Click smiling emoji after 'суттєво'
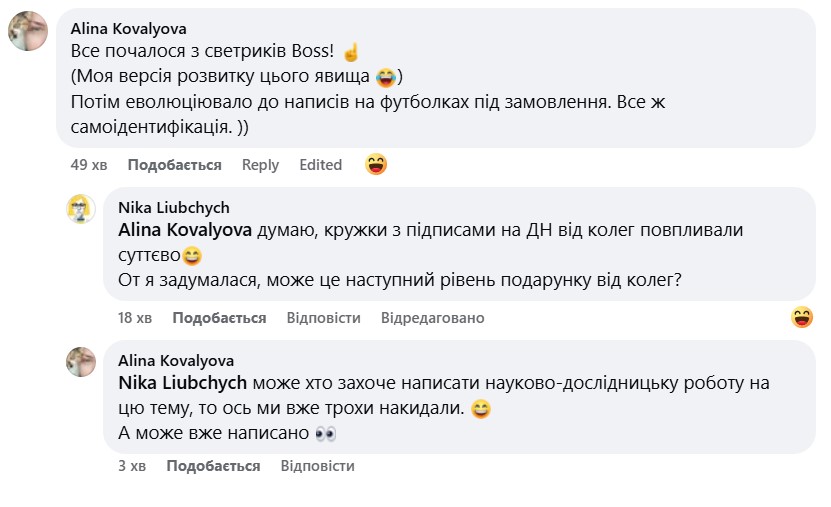This screenshot has height=507, width=831. (x=193, y=256)
